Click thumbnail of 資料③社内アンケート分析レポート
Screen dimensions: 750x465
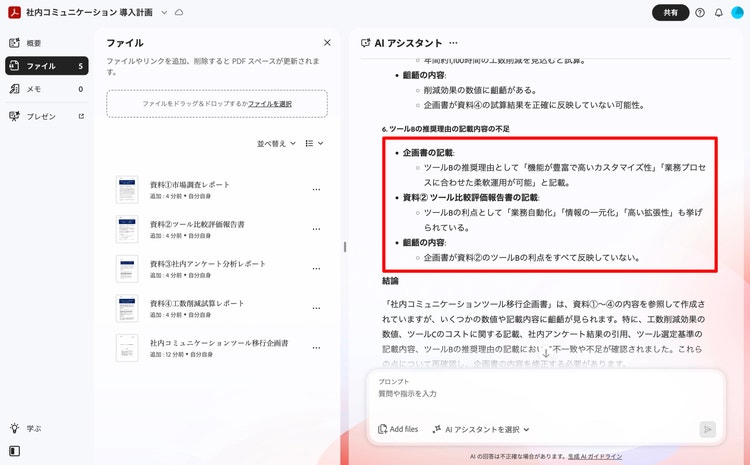point(127,269)
